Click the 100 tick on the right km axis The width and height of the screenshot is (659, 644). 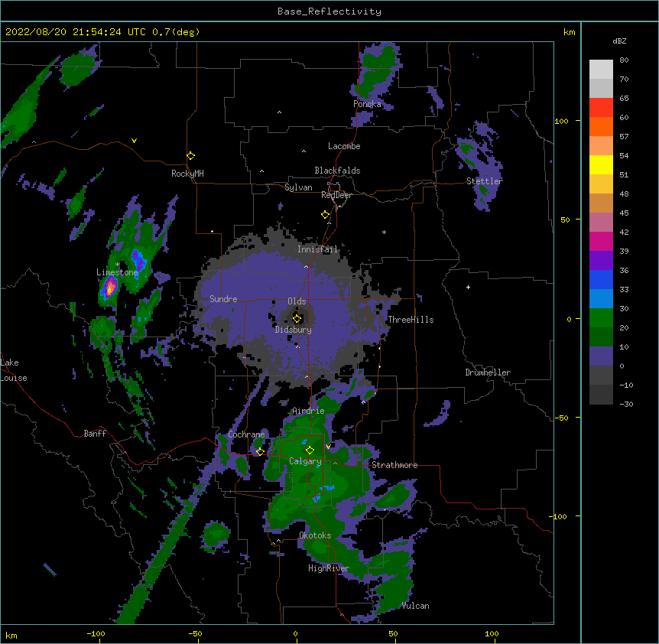pos(561,122)
